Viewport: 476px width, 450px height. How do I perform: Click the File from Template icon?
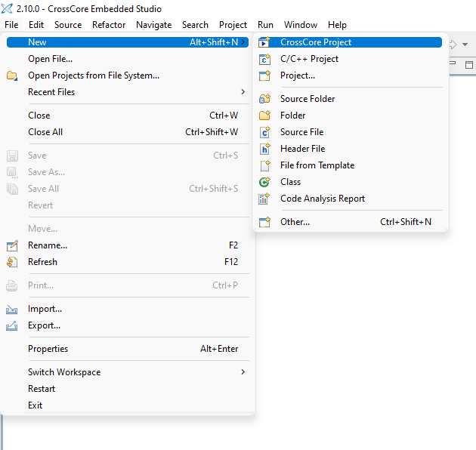click(x=264, y=165)
